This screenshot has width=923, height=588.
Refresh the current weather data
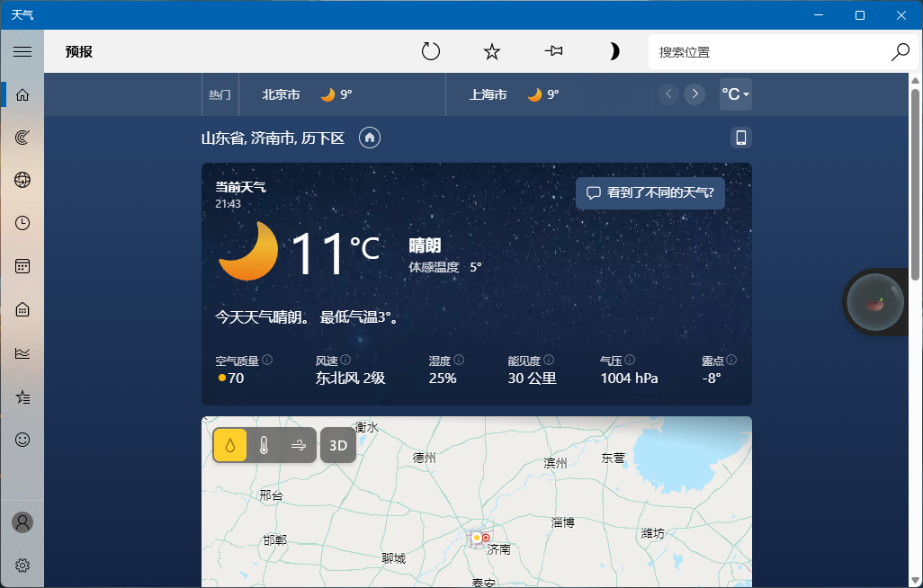(430, 51)
